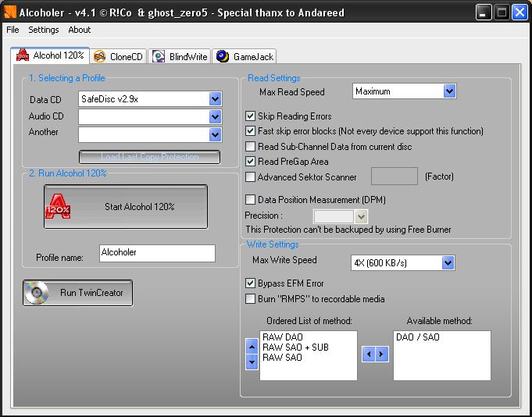Enable Burn "RMPS" to recordable media
Screen dimensions: 532x417
click(x=250, y=299)
